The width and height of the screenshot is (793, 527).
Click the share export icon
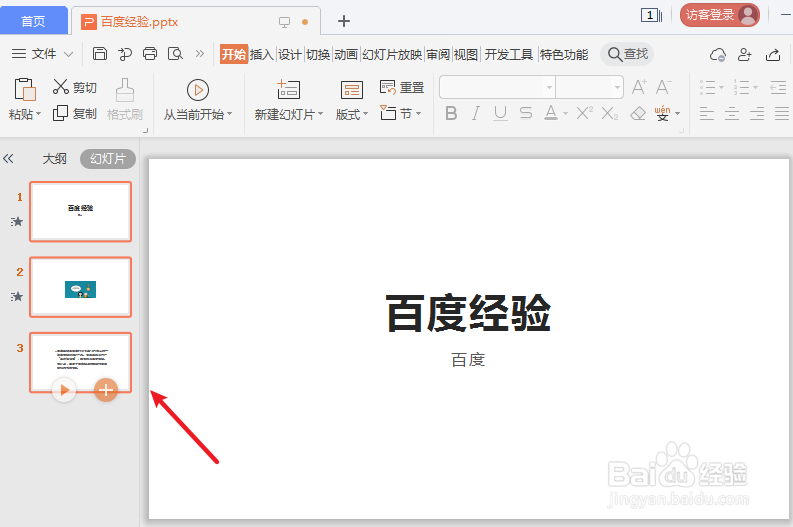(773, 54)
